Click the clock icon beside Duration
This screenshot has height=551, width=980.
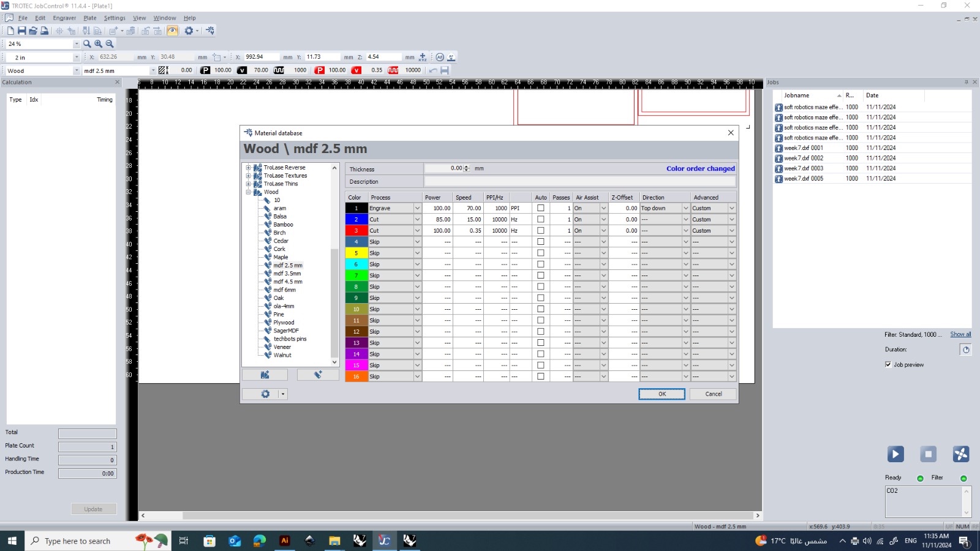966,350
